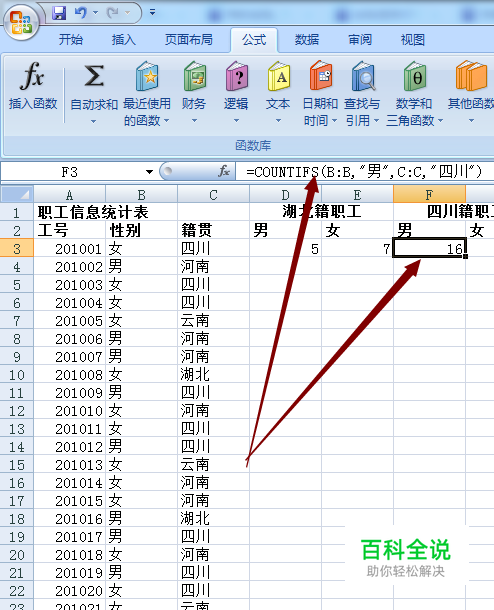Click cell 职工信息统计表 title

coord(93,212)
